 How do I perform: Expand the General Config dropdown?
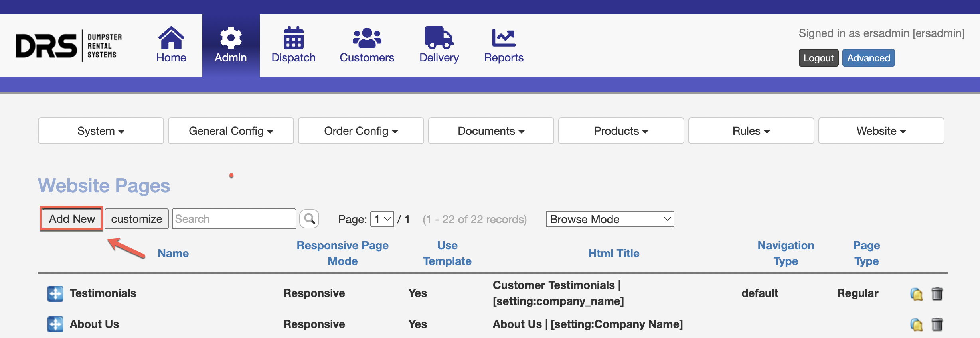click(231, 131)
